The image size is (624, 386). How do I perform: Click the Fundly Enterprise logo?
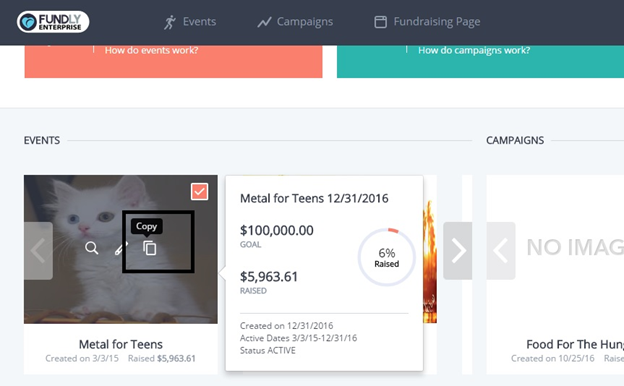pos(53,22)
